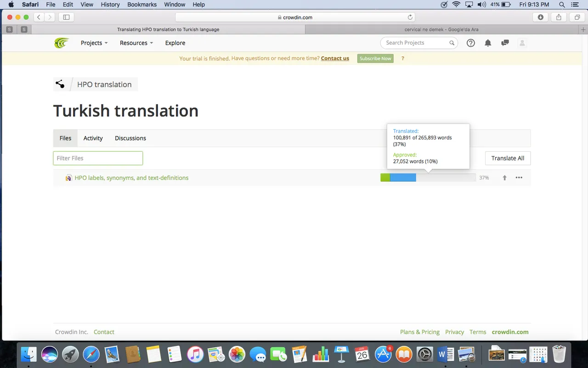The width and height of the screenshot is (588, 368).
Task: Expand the Projects dropdown menu
Action: pyautogui.click(x=94, y=43)
